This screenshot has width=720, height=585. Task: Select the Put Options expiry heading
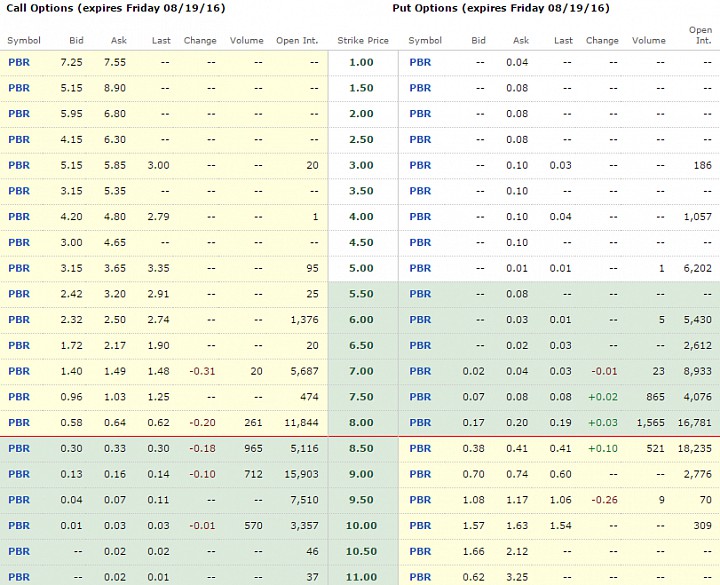pos(501,8)
